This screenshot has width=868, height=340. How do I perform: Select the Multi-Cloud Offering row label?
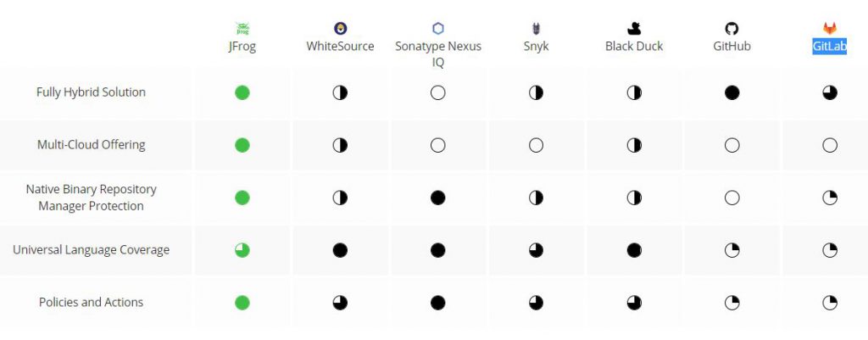[x=91, y=145]
